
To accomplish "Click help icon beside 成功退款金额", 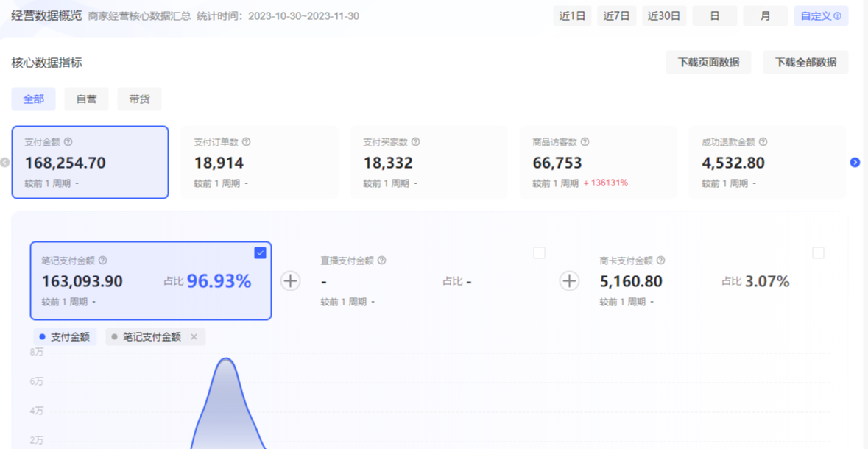I will click(763, 142).
